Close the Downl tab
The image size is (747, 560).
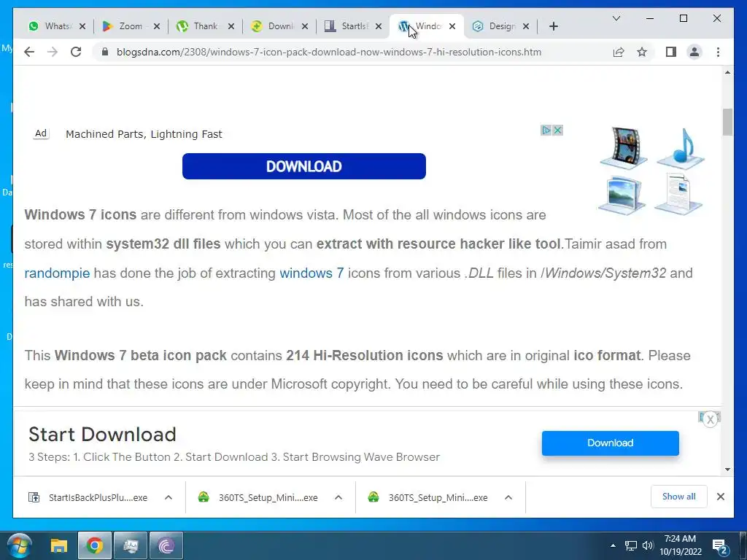pos(305,26)
